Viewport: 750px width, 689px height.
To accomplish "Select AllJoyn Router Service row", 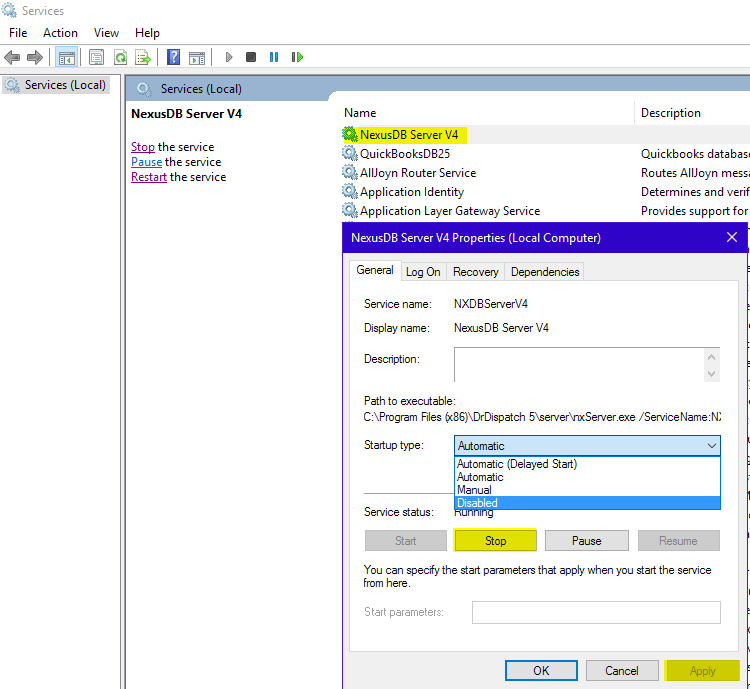I will [545, 173].
